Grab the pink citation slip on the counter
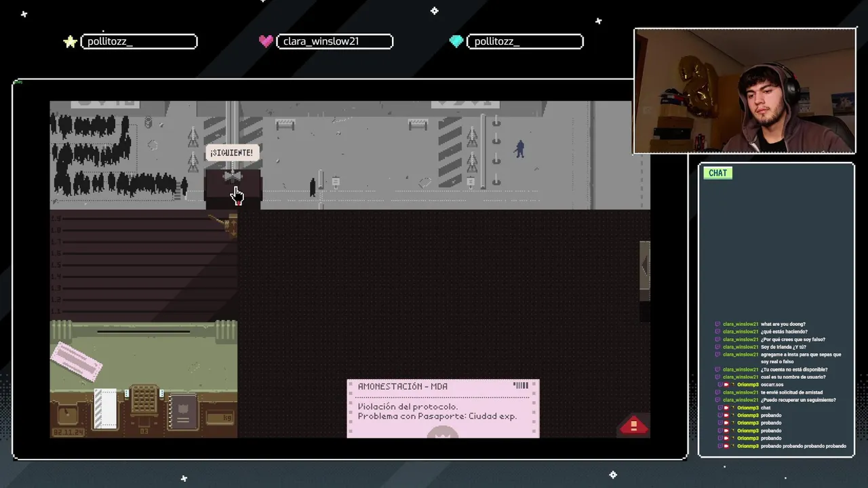868x488 pixels. coord(77,361)
